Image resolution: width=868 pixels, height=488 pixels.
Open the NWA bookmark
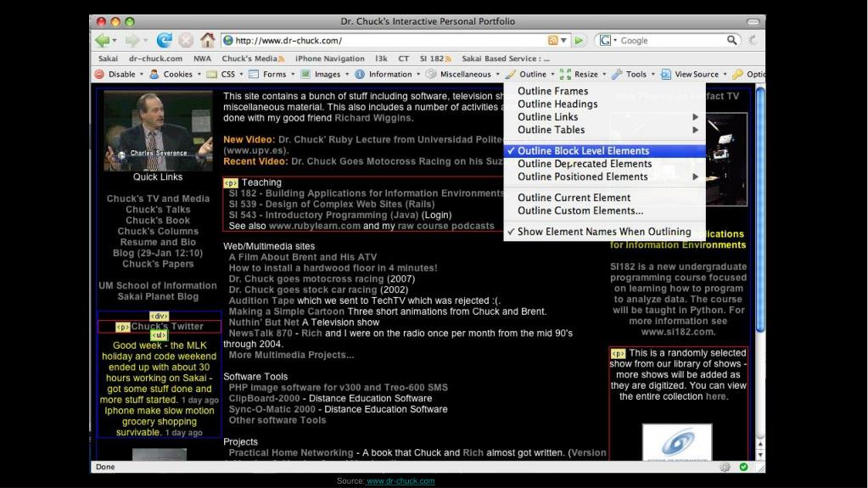click(202, 59)
